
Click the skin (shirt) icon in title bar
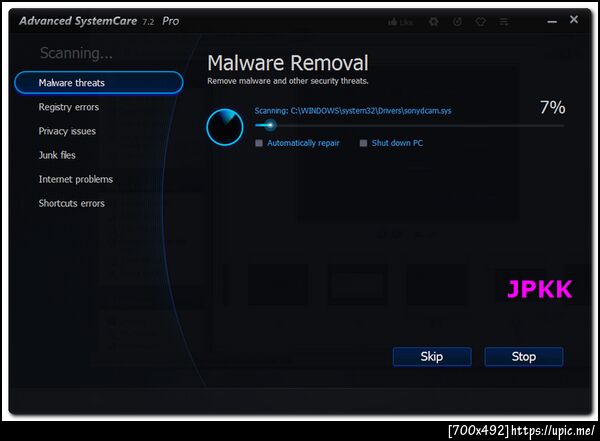coord(481,22)
